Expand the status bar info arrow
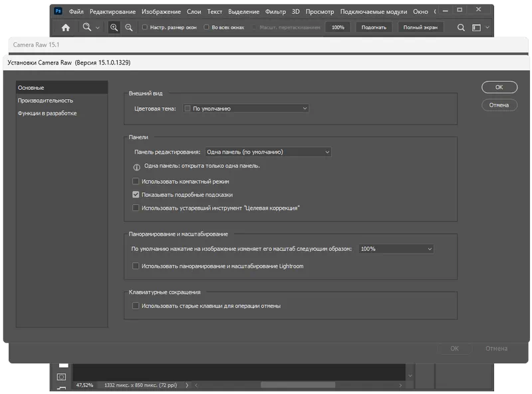 tap(187, 385)
